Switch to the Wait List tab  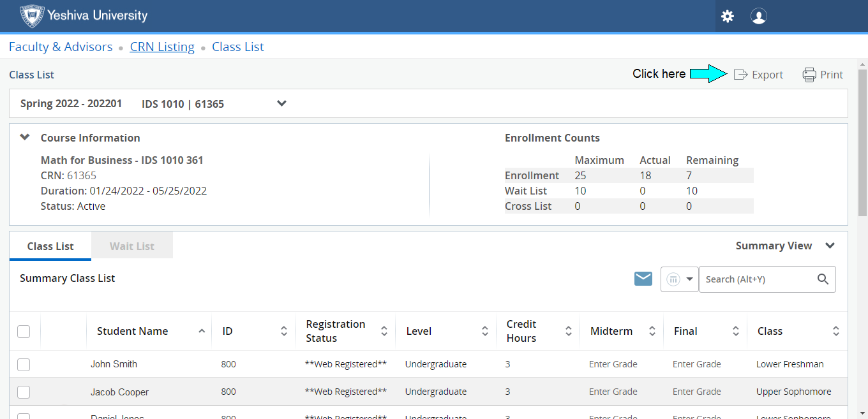(132, 246)
